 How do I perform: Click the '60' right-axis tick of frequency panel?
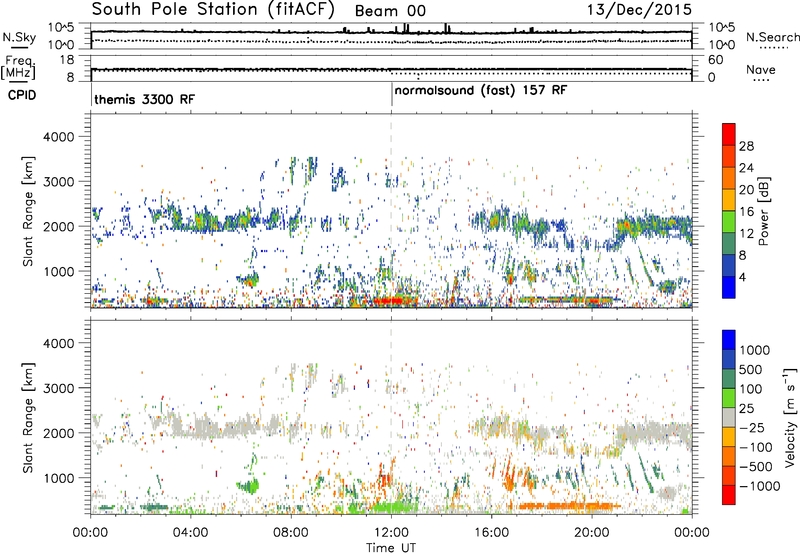(715, 60)
